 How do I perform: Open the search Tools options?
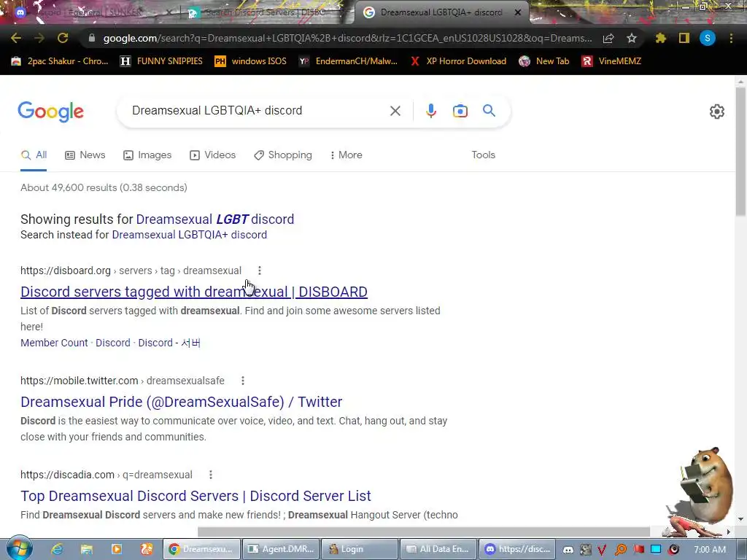click(484, 155)
